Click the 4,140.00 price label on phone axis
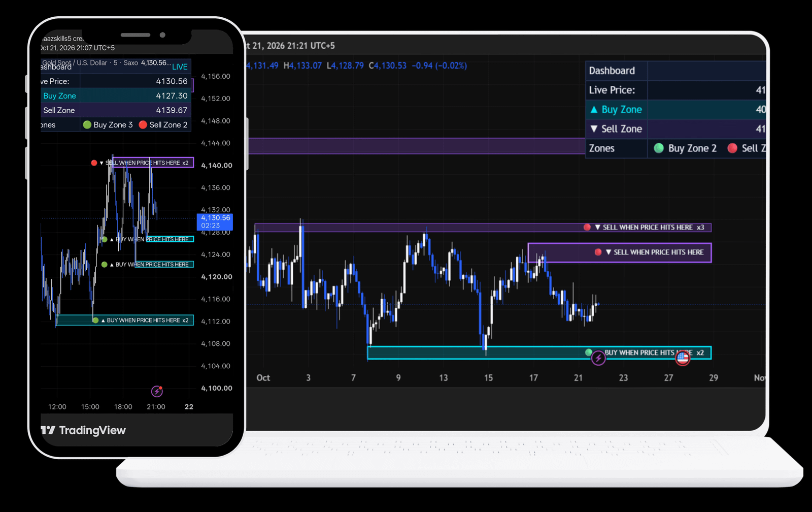 pos(217,166)
